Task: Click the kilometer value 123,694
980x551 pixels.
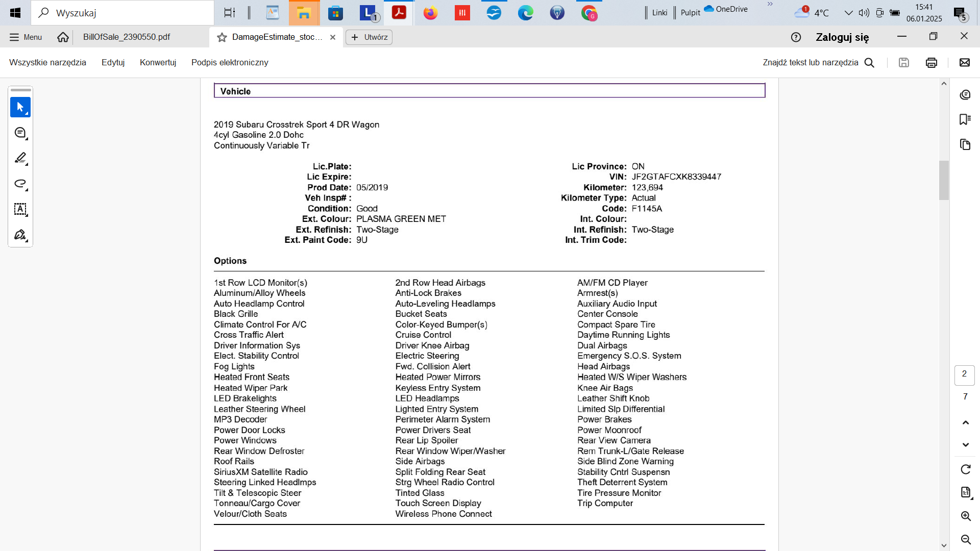Action: point(647,187)
